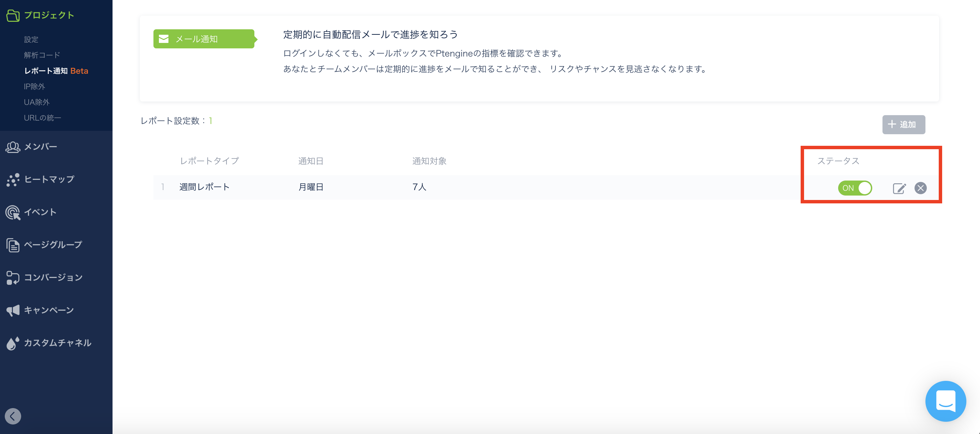The image size is (980, 434).
Task: Click the 通知日 column header
Action: click(311, 161)
